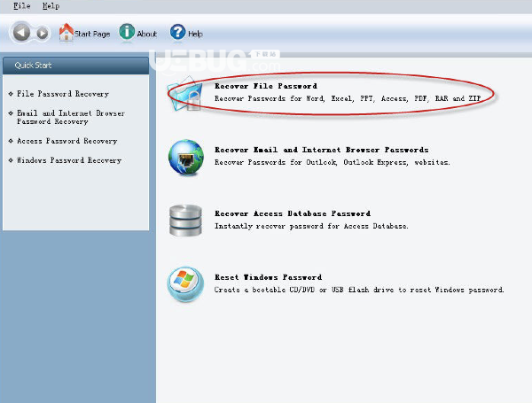532x403 pixels.
Task: Click the globe Email and Browser icon
Action: pyautogui.click(x=186, y=157)
